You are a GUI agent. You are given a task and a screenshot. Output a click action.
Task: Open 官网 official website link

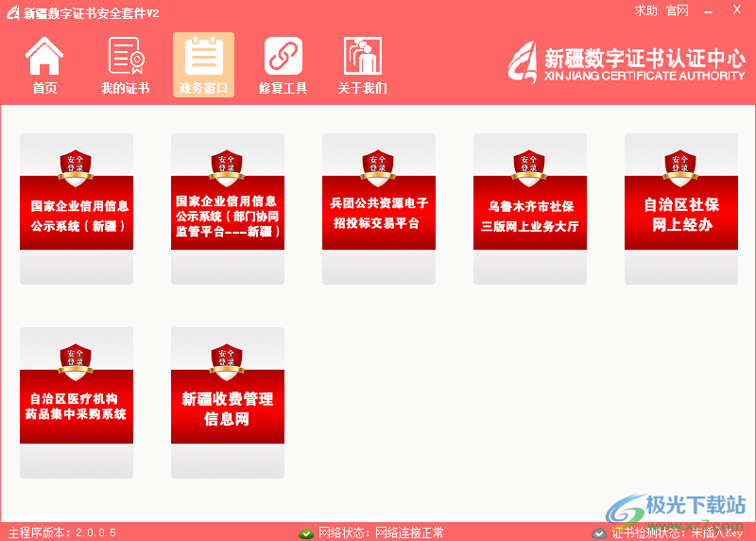(x=678, y=10)
